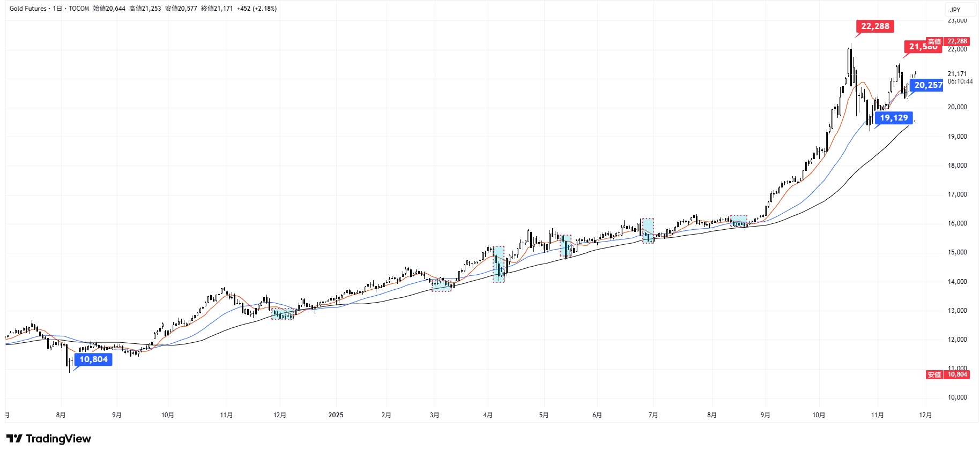The width and height of the screenshot is (980, 451).
Task: Select the blue 10,804 low callout
Action: (93, 359)
